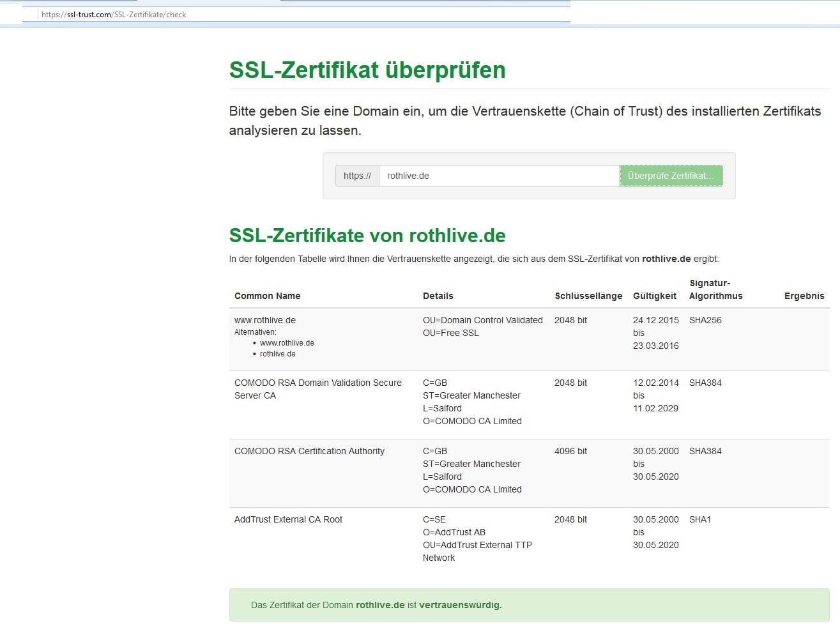
Task: Click OU=Domain Control Validated detail
Action: 483,320
